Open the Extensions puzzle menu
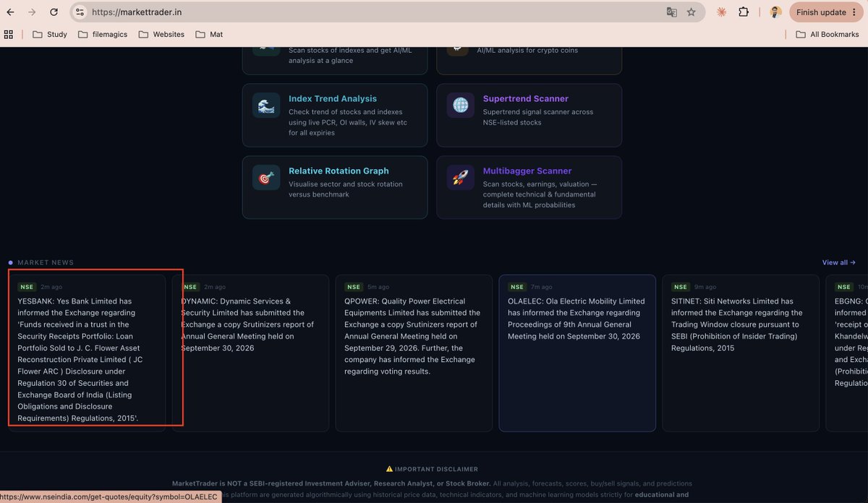 point(744,12)
